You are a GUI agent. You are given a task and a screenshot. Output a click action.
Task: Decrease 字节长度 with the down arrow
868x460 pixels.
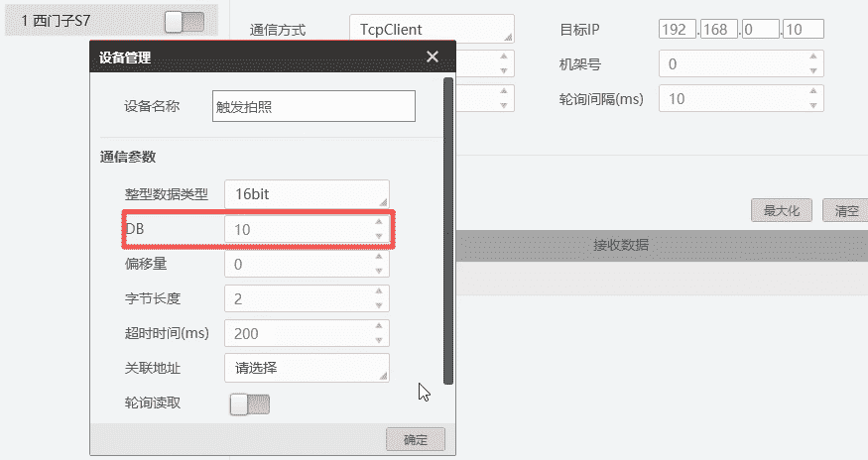tap(378, 305)
